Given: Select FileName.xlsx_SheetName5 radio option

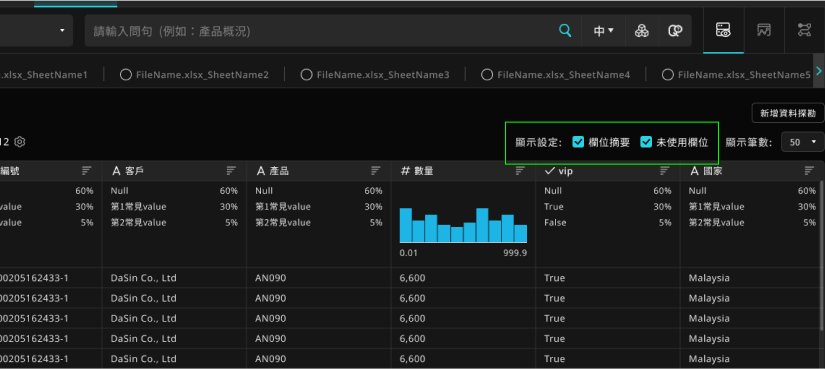Looking at the screenshot, I should [x=668, y=75].
